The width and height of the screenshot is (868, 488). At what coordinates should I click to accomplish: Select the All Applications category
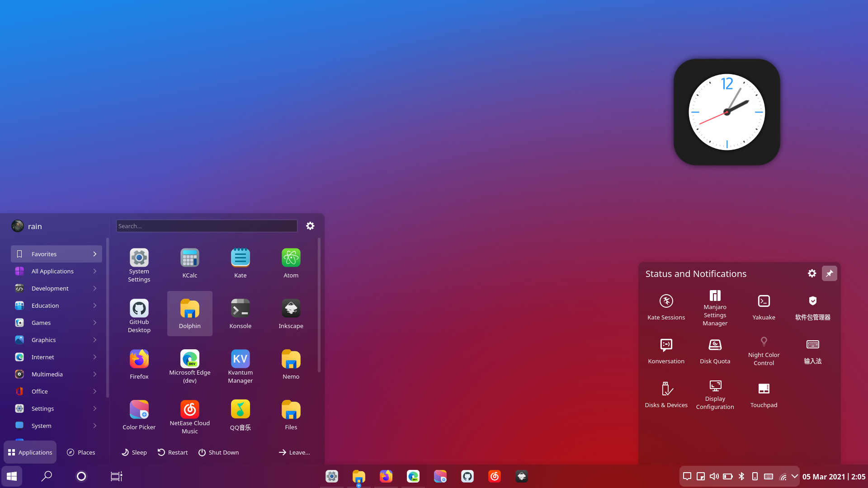tap(57, 271)
